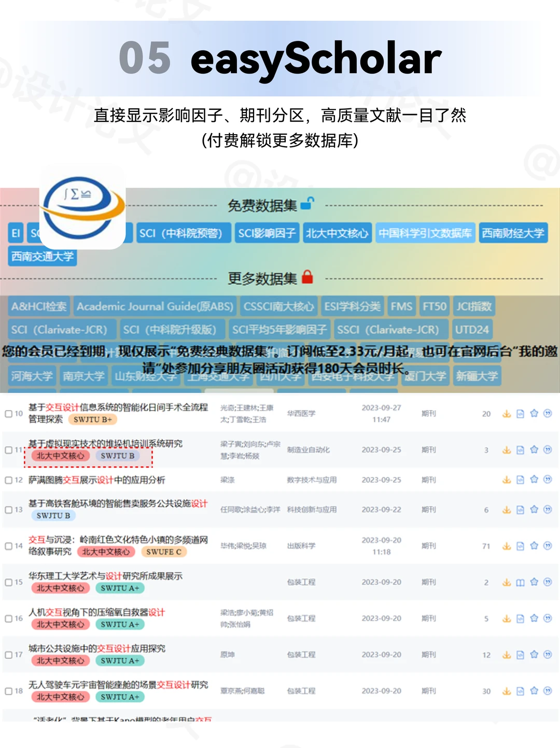
Task: Click the easyScholar logo icon
Action: tap(83, 207)
